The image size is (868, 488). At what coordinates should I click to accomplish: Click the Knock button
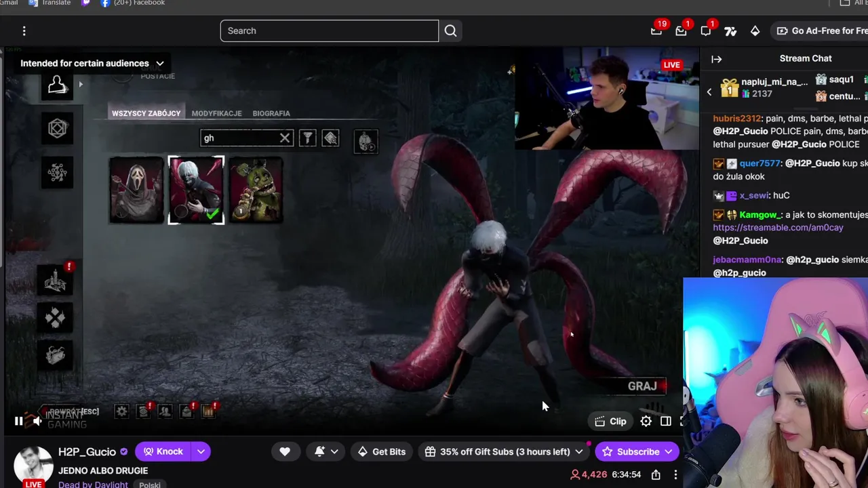pyautogui.click(x=163, y=451)
